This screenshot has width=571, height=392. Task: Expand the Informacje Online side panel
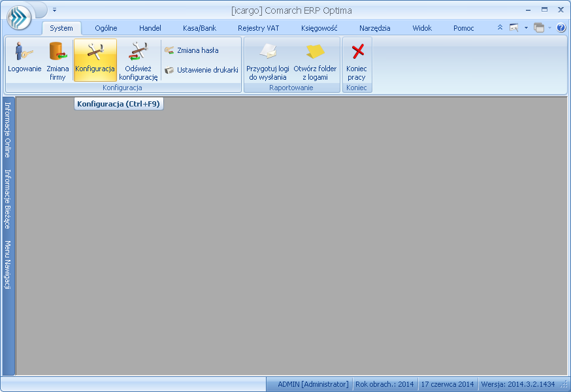pos(8,130)
